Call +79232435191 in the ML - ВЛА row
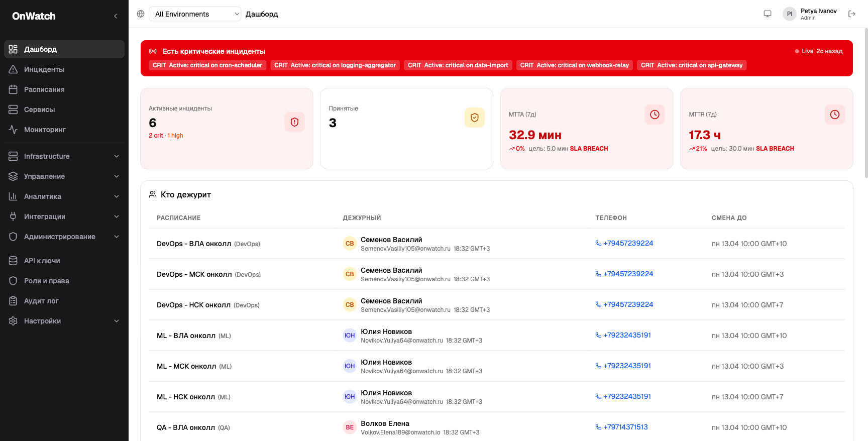 [623, 335]
